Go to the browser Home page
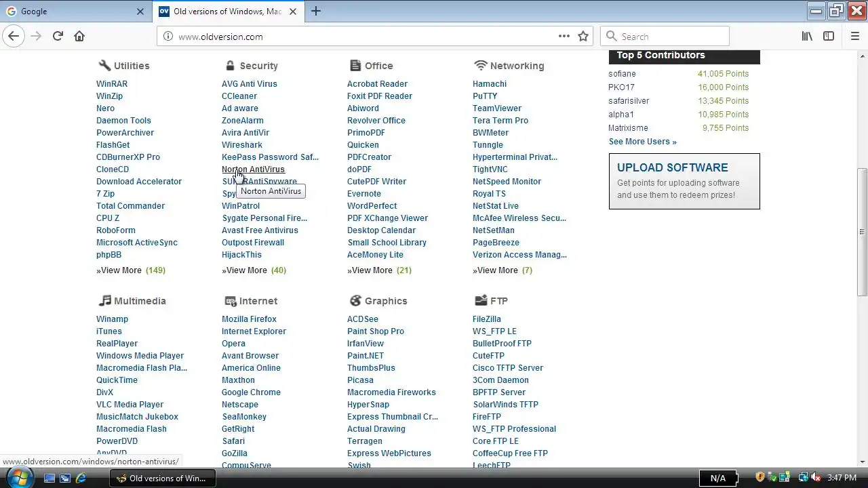This screenshot has width=868, height=488. (79, 37)
